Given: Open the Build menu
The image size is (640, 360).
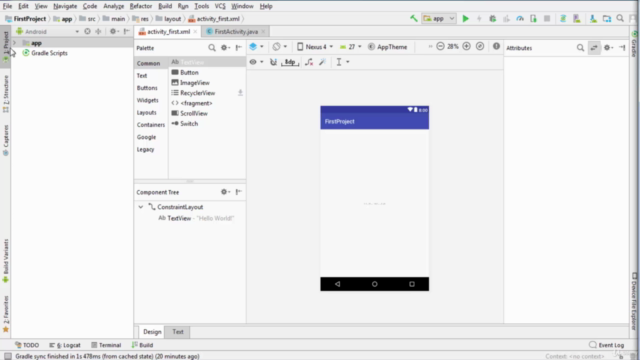Looking at the screenshot, I should pos(165,6).
